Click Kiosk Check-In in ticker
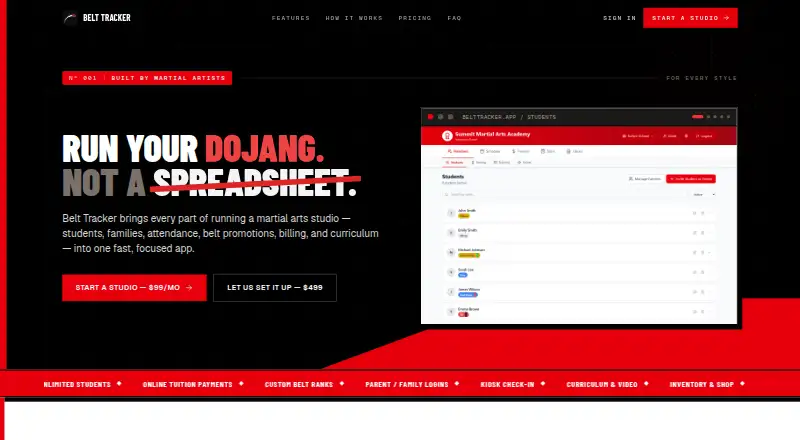The image size is (800, 440). [507, 384]
